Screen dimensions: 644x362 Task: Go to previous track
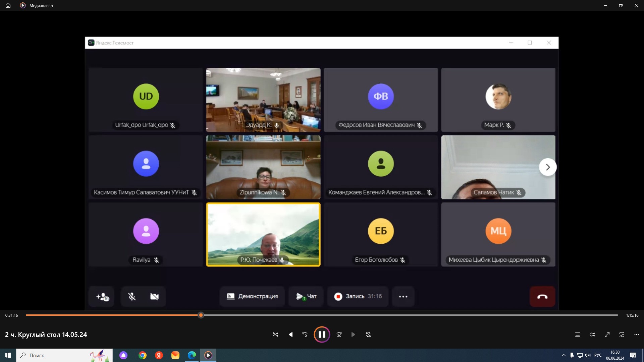(x=290, y=335)
